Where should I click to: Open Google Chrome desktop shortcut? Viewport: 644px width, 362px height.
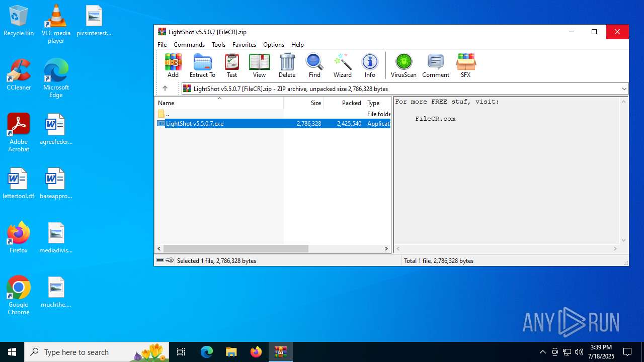click(19, 296)
